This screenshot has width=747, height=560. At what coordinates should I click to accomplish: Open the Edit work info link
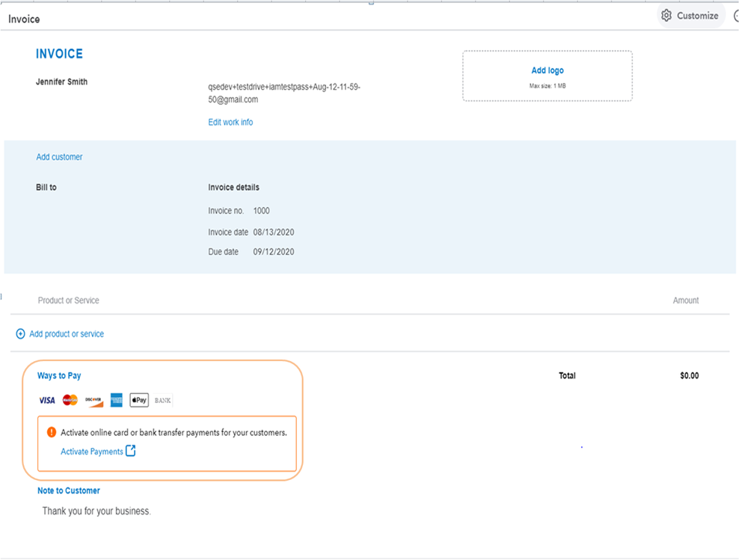point(230,123)
